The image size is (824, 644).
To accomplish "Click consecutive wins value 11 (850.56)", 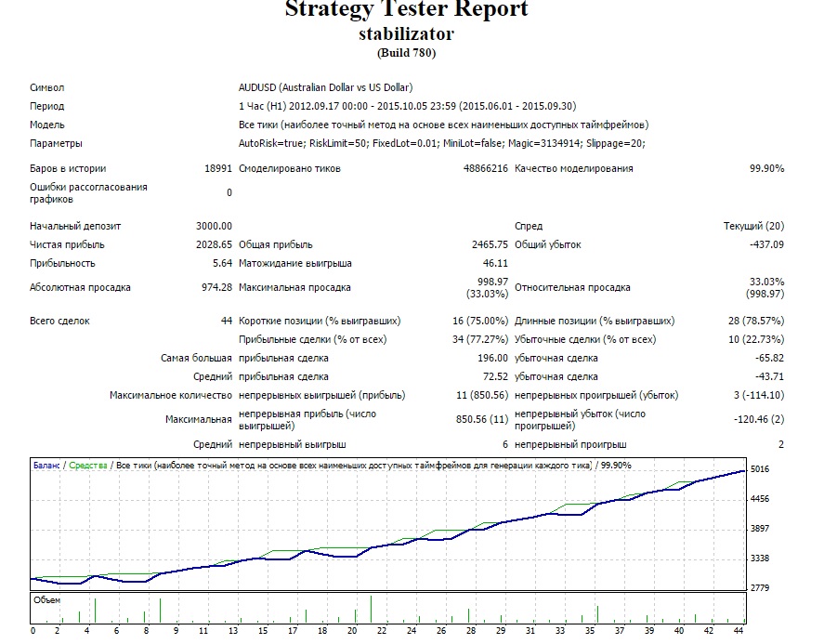I will click(482, 395).
